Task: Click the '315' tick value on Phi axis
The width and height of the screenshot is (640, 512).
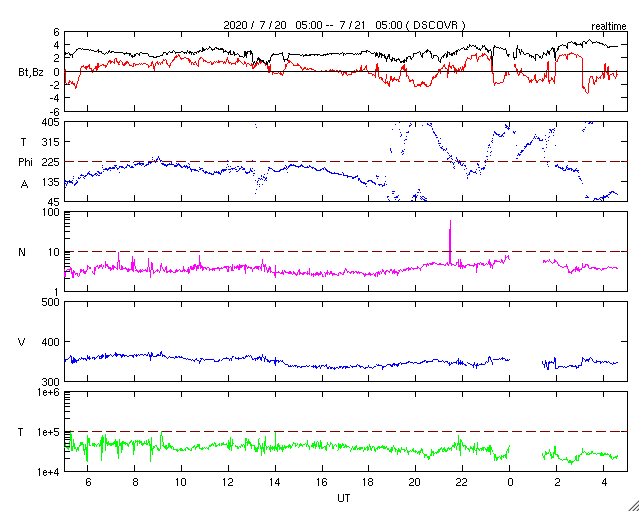Action: coord(51,142)
